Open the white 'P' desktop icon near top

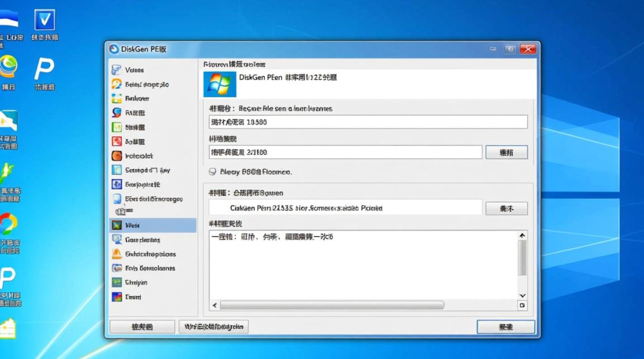click(x=45, y=69)
